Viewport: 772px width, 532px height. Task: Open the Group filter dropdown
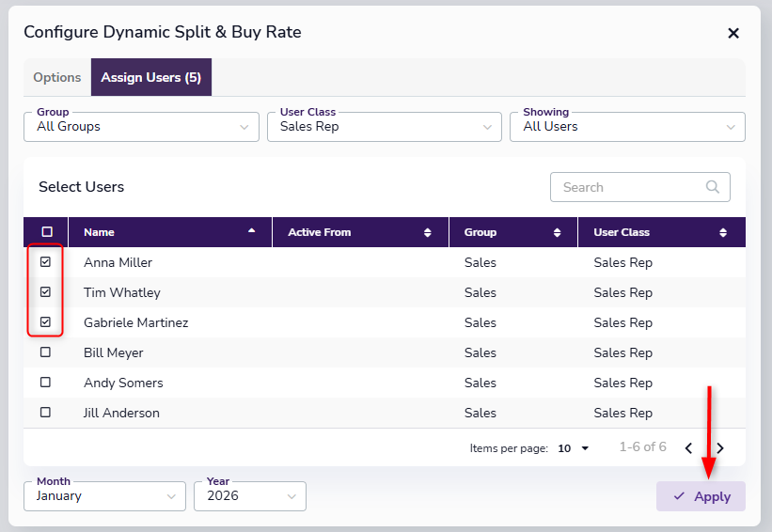pos(141,127)
